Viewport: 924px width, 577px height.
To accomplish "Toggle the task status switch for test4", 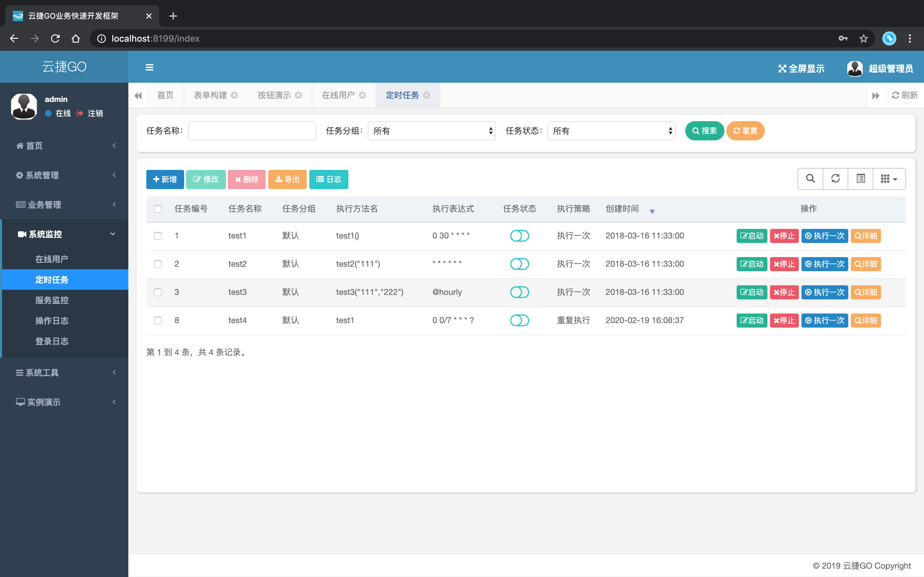I will coord(519,321).
